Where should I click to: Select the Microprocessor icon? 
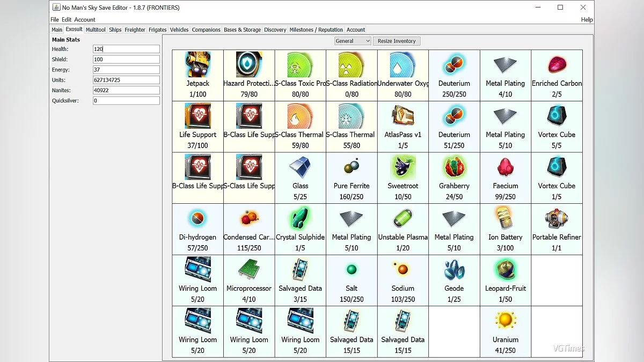(249, 270)
